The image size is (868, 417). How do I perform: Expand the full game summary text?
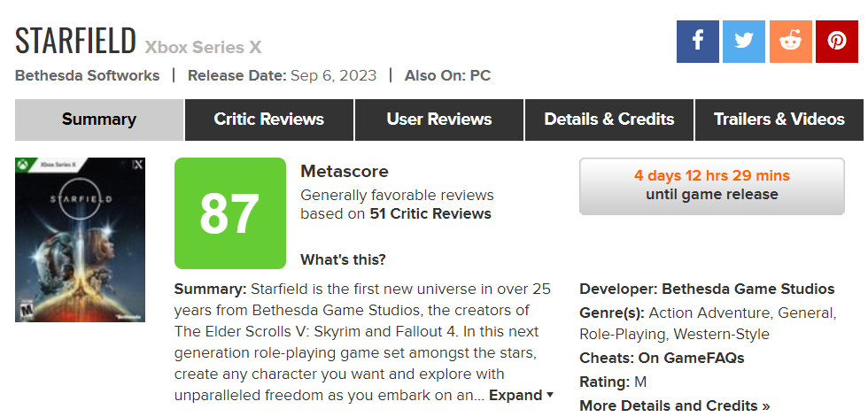point(522,395)
